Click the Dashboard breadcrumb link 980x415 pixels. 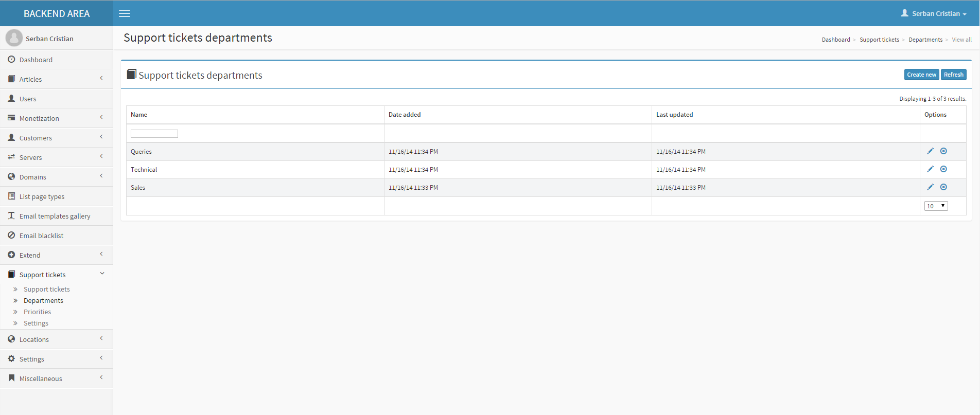click(835, 40)
